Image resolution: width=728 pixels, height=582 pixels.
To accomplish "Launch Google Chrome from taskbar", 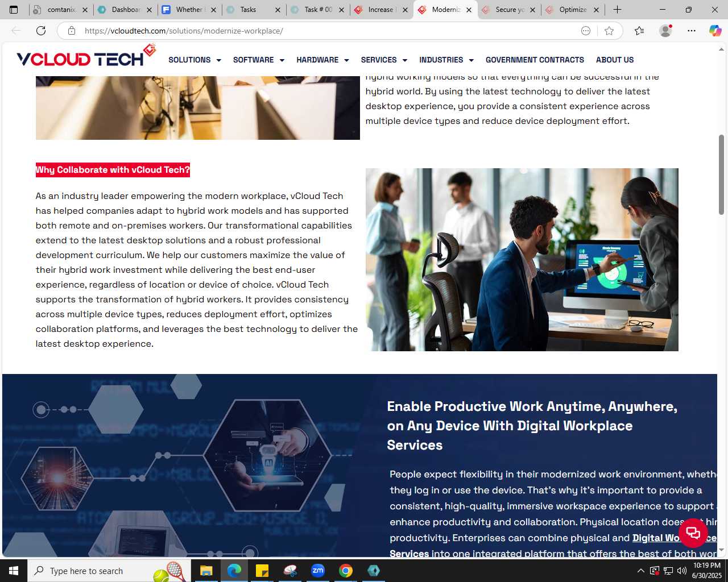I will [x=346, y=571].
